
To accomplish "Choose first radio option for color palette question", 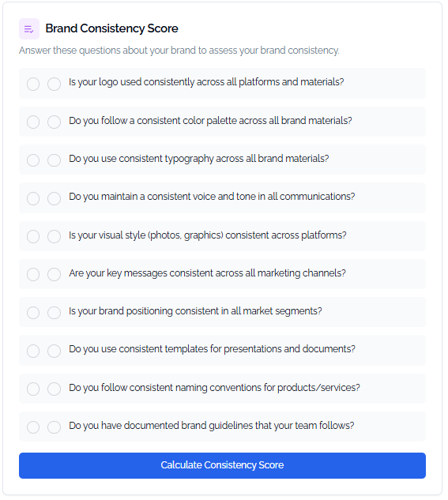I will coord(33,122).
